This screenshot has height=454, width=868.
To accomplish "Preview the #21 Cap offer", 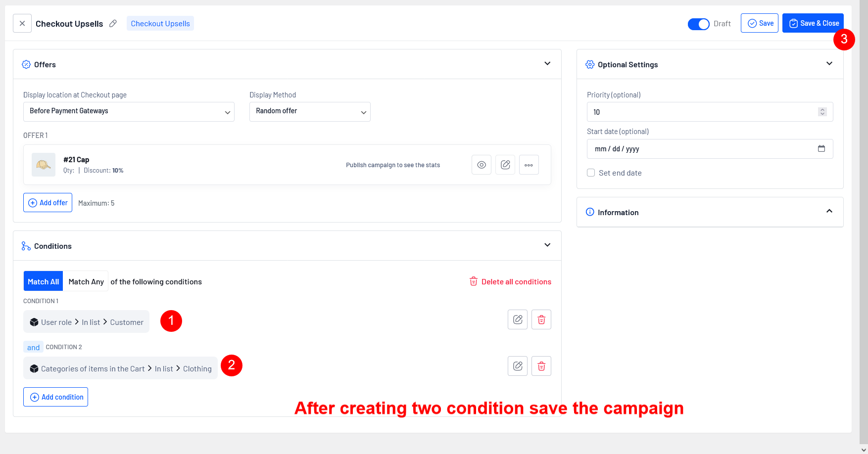I will pyautogui.click(x=481, y=165).
